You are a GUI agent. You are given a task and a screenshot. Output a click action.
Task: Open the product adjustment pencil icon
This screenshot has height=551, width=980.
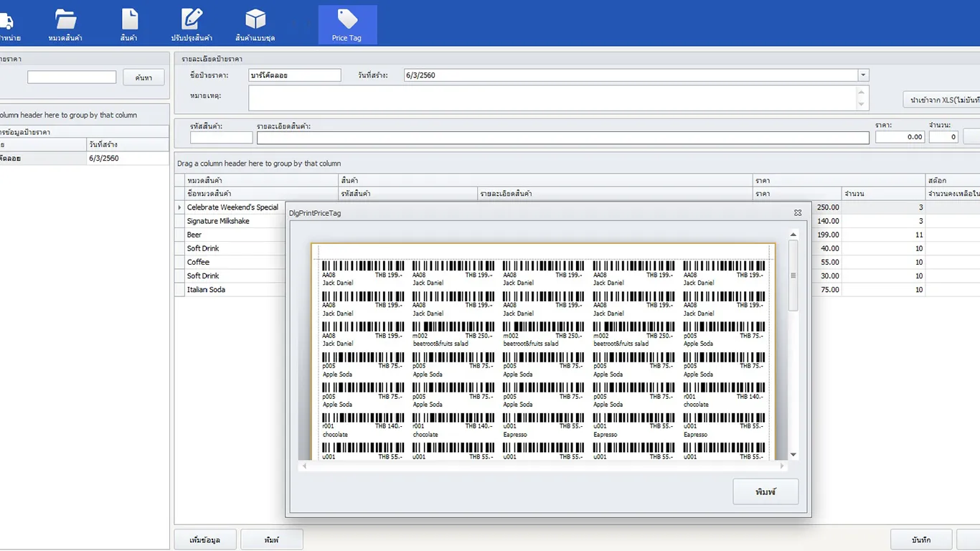192,24
